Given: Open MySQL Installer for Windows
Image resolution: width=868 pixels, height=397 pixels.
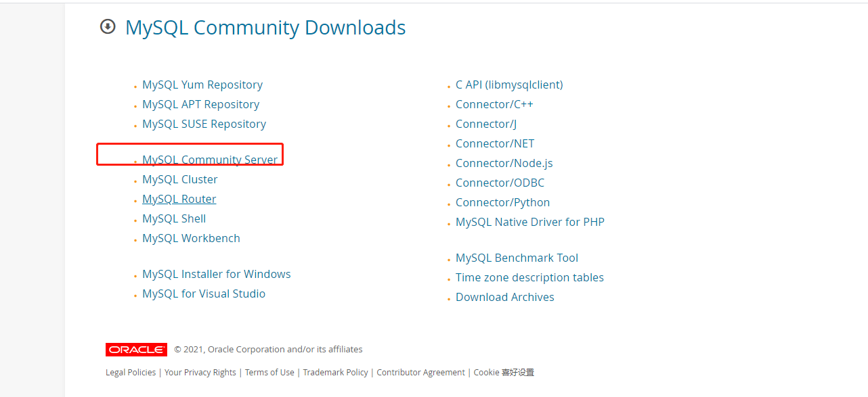Looking at the screenshot, I should 217,274.
